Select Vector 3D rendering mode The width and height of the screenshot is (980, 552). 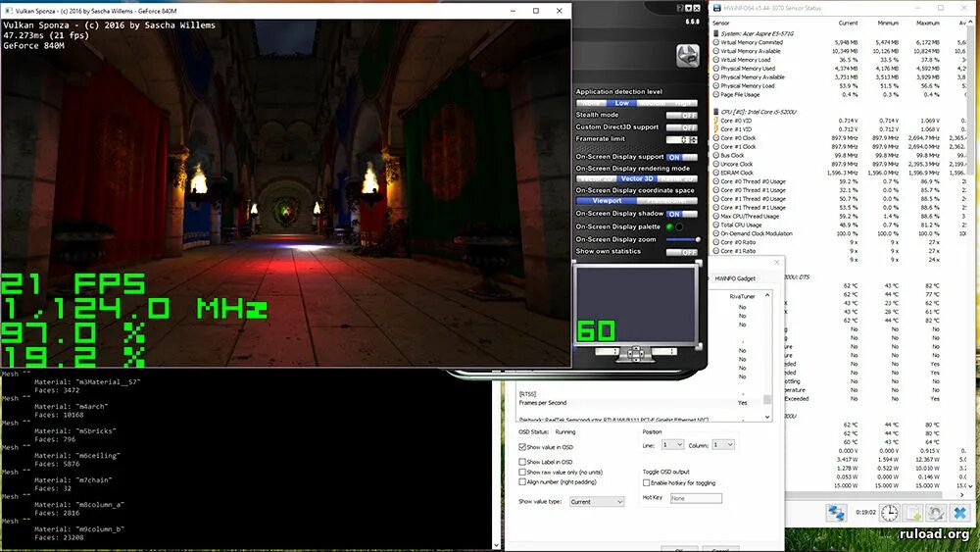636,178
